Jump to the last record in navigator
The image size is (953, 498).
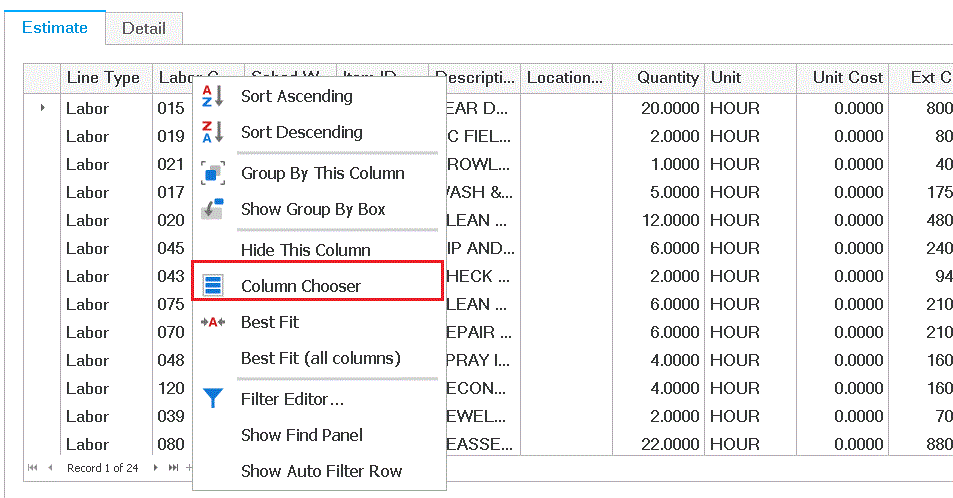[x=172, y=467]
